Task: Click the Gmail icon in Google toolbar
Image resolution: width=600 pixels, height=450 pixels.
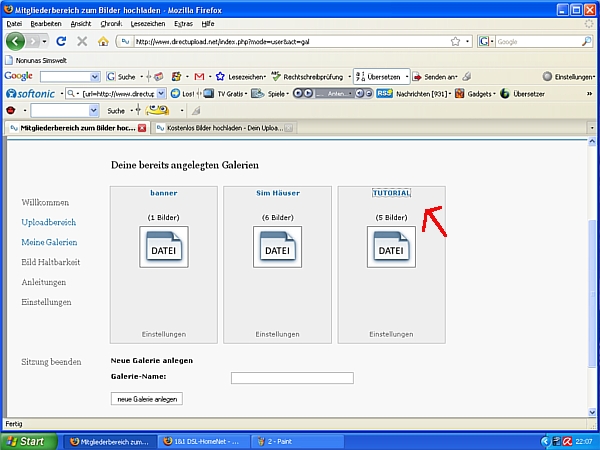Action: click(x=199, y=76)
